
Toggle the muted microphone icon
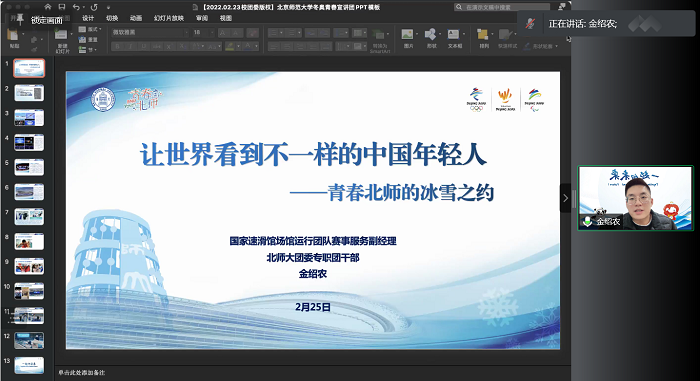pyautogui.click(x=530, y=24)
